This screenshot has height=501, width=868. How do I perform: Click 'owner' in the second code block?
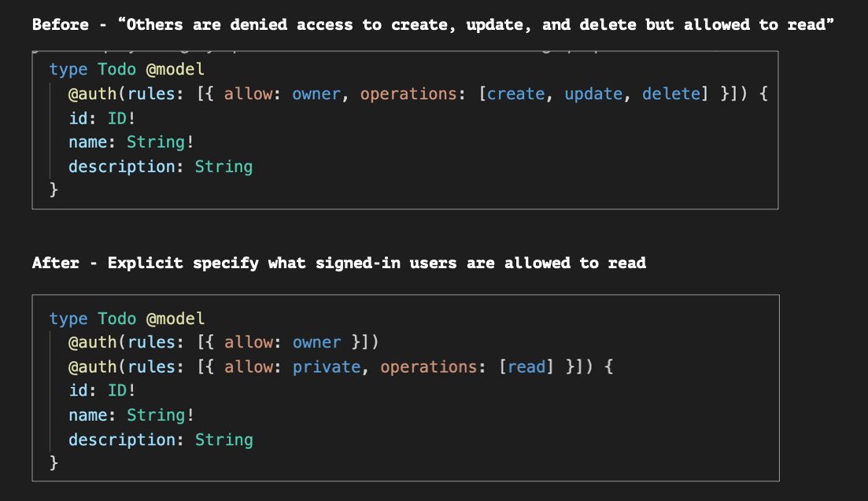(x=316, y=342)
